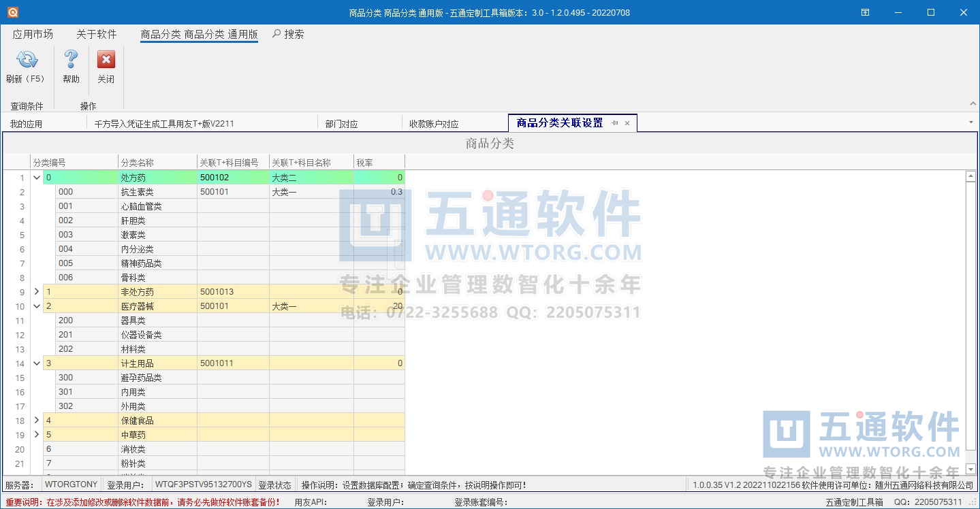
Task: Collapse the 处方药 category row
Action: click(37, 178)
